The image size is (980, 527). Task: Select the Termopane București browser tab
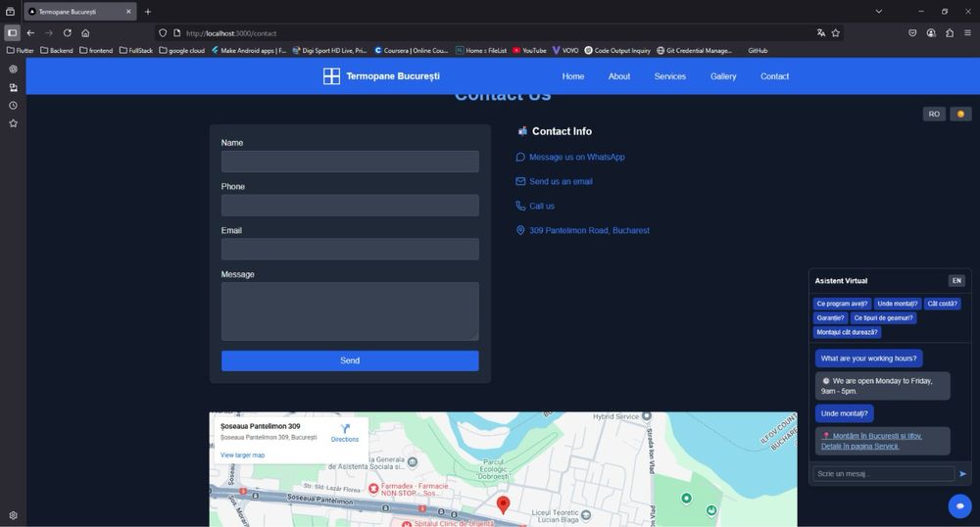80,11
